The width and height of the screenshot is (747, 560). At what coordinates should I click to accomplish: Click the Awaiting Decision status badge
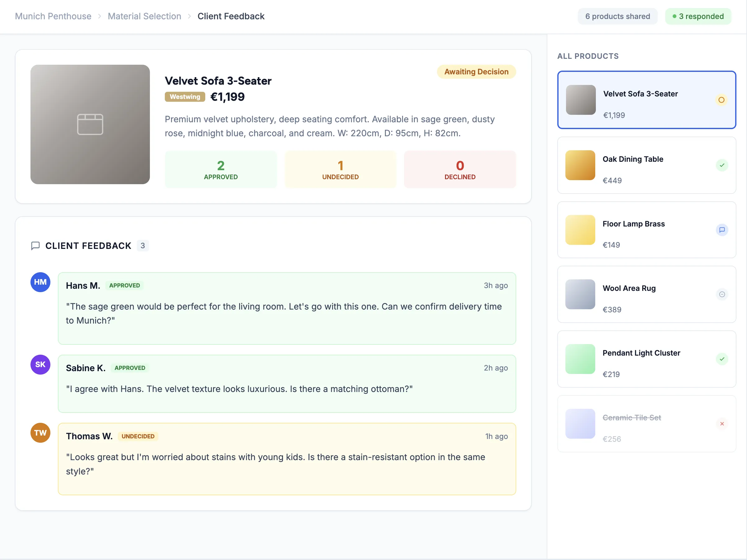(476, 72)
